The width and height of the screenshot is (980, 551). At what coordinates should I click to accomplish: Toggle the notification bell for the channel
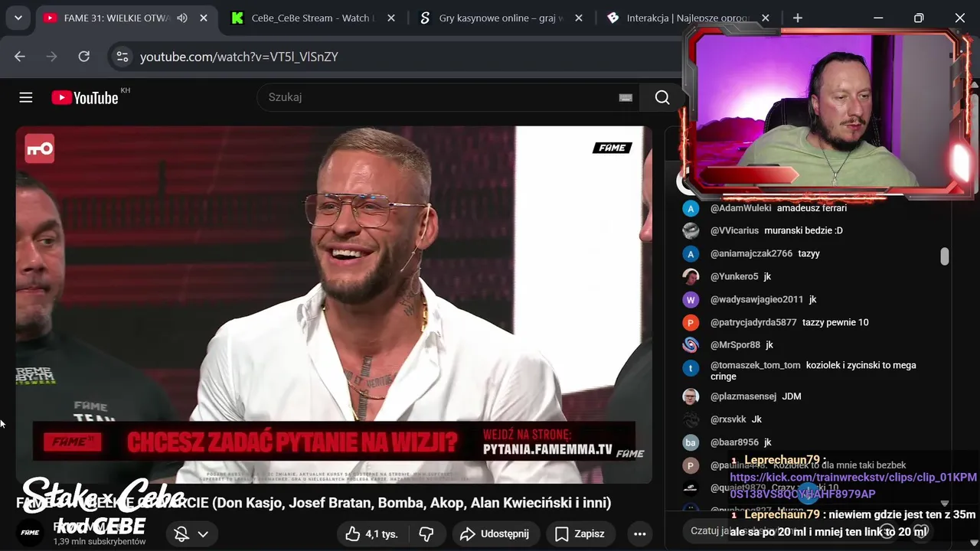click(x=181, y=534)
